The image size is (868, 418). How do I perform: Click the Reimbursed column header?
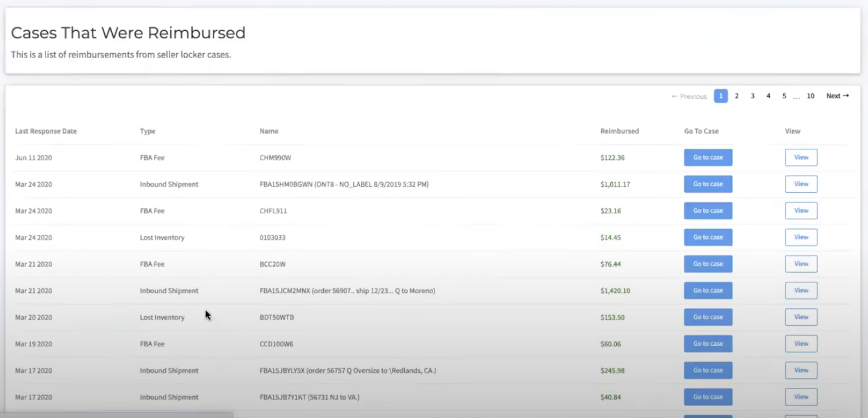click(620, 131)
